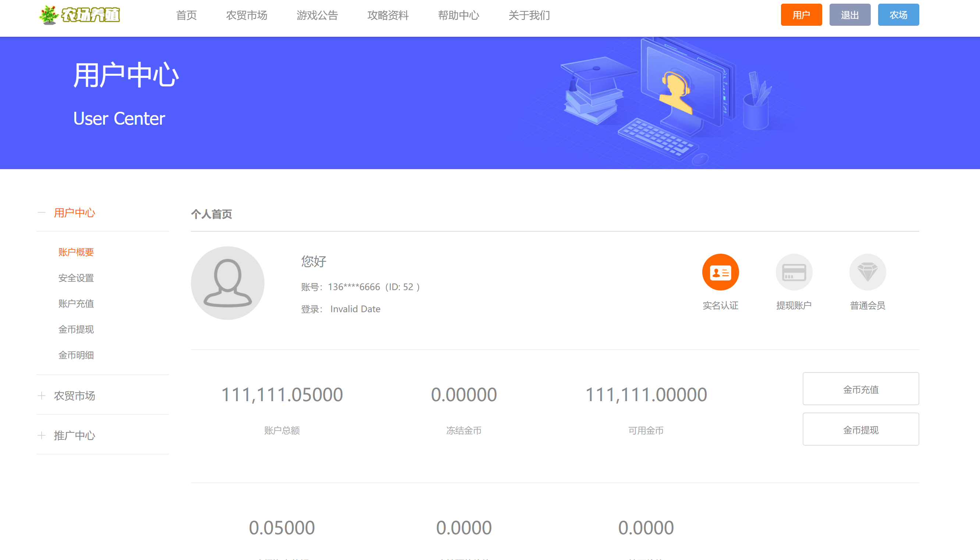The width and height of the screenshot is (980, 560).
Task: Click the 实名认证 orange ID card icon
Action: (x=720, y=272)
